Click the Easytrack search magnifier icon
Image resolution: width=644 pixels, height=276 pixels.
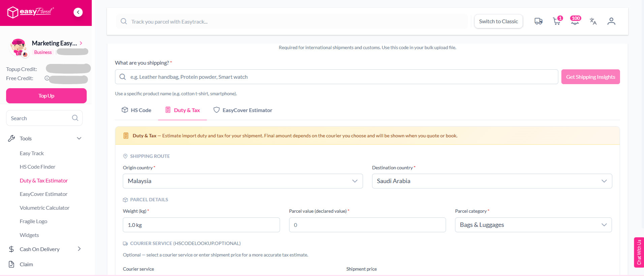click(124, 22)
